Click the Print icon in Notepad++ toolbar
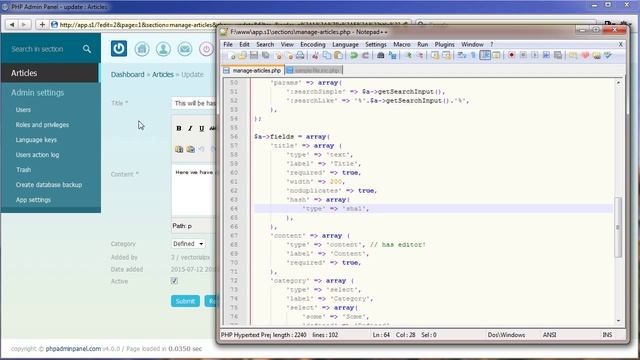The image size is (640, 360). point(300,55)
